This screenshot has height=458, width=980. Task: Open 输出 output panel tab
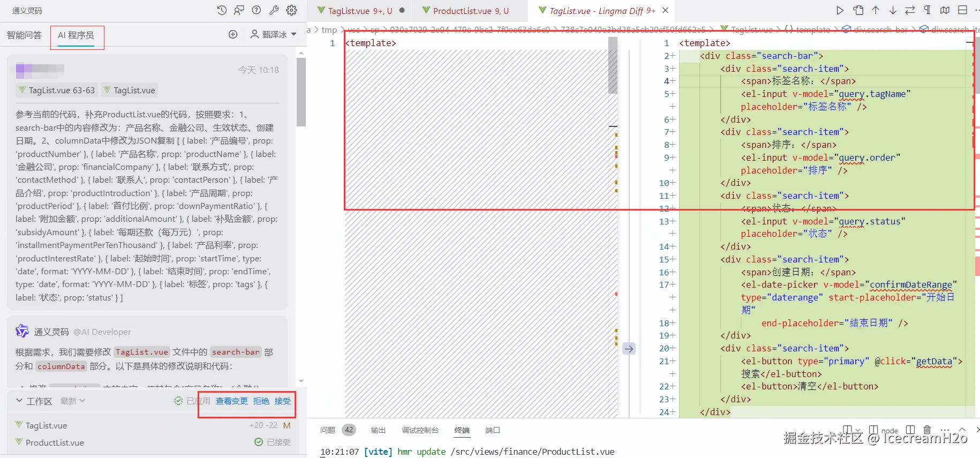(x=378, y=430)
